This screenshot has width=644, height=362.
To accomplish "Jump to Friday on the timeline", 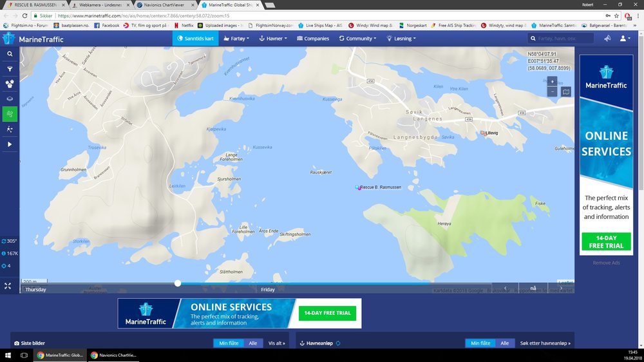I will 268,290.
